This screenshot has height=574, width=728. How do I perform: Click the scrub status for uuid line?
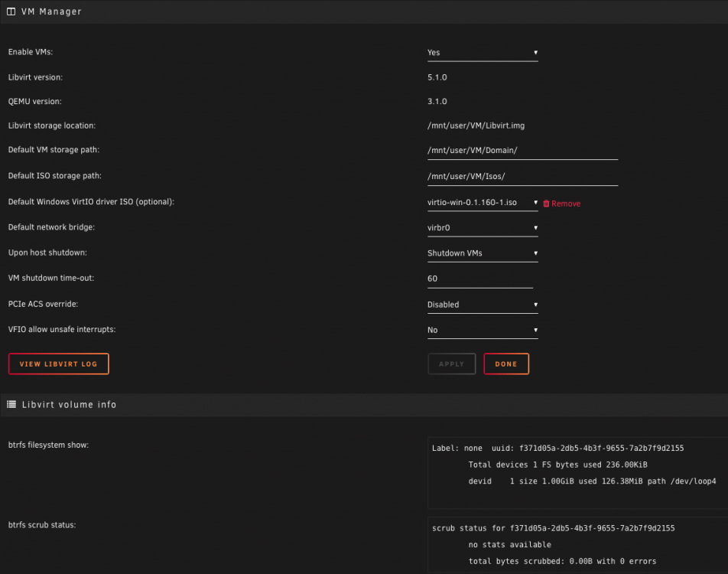tap(554, 528)
